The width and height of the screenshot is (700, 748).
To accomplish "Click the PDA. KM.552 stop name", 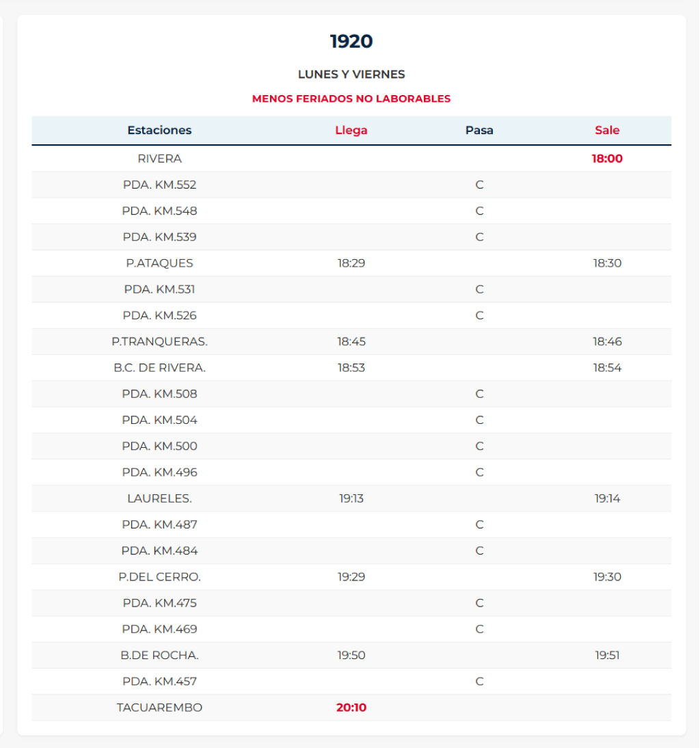I will (159, 185).
